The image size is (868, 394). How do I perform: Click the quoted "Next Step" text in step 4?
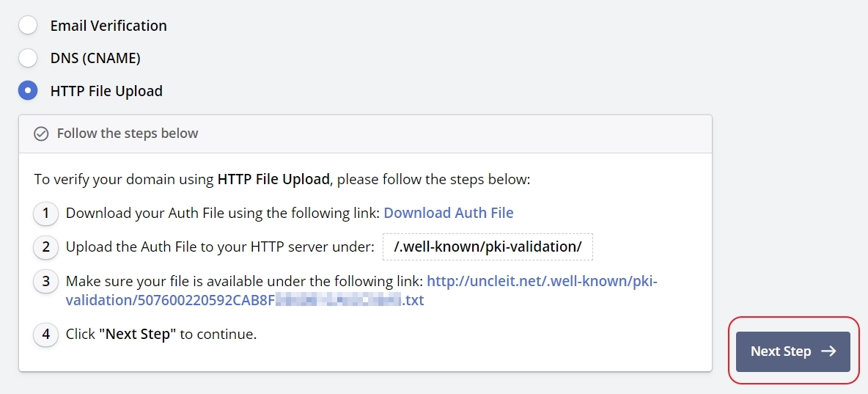point(138,335)
